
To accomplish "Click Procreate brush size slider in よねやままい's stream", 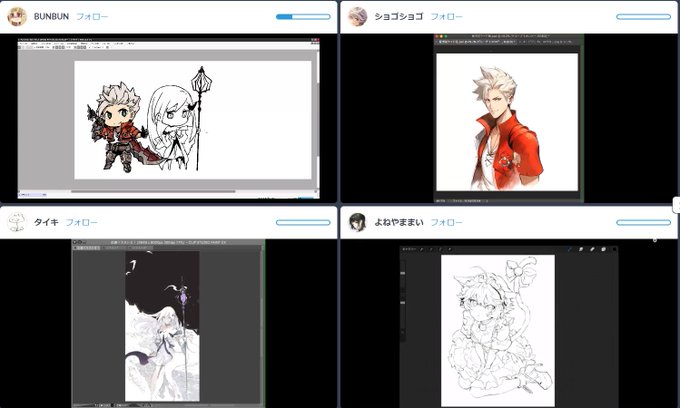I will [x=402, y=273].
